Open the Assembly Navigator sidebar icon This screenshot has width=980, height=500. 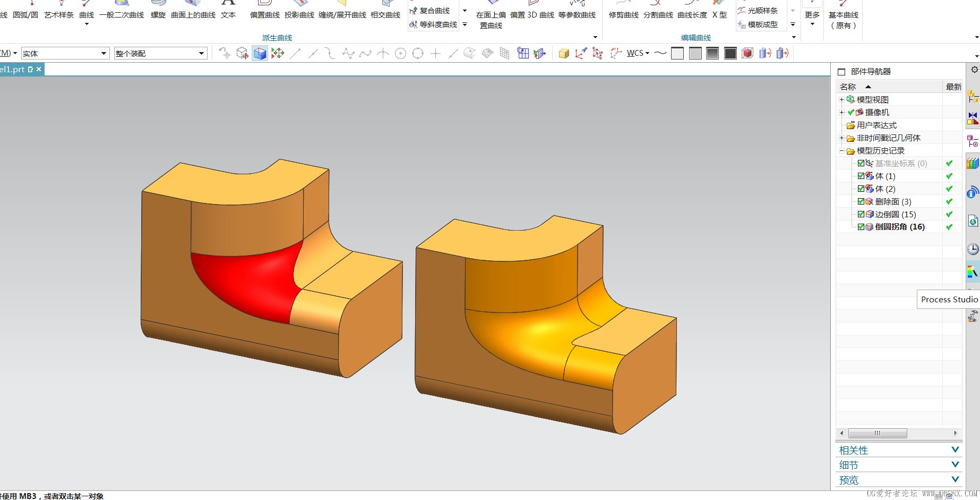973,97
